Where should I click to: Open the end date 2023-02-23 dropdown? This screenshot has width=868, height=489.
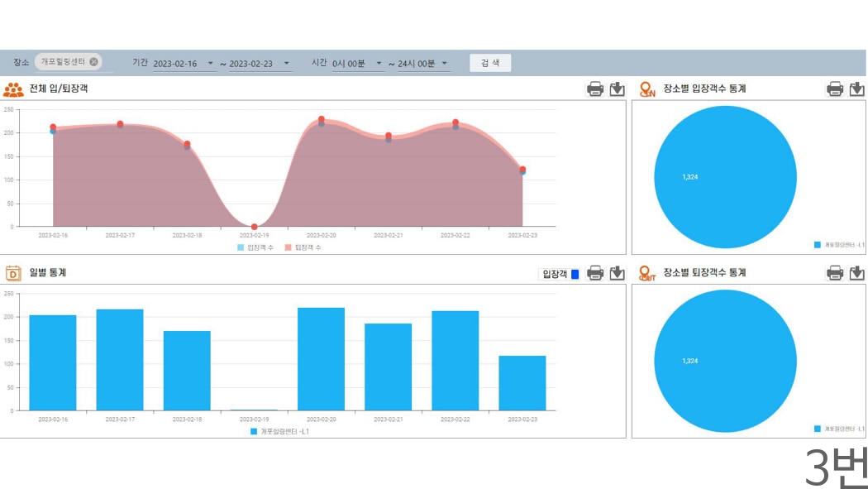coord(287,64)
